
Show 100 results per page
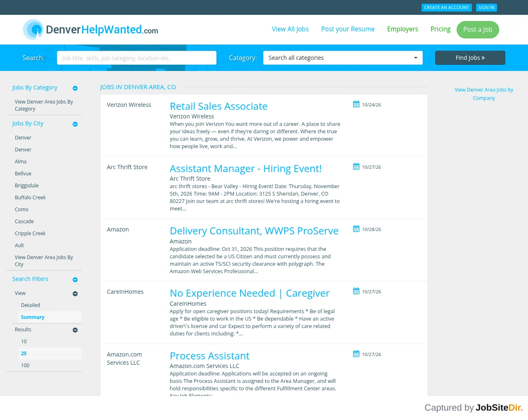tap(25, 366)
